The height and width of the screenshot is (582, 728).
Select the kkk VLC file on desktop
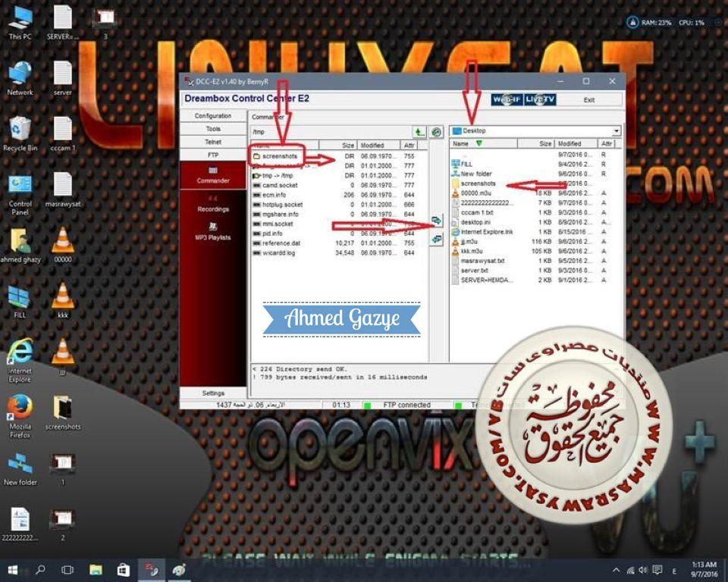click(63, 301)
